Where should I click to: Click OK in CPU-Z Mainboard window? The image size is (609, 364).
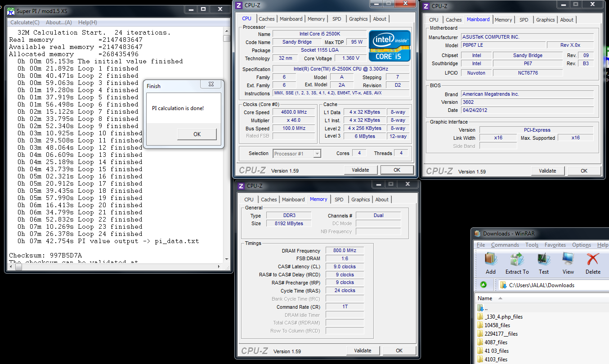(584, 171)
